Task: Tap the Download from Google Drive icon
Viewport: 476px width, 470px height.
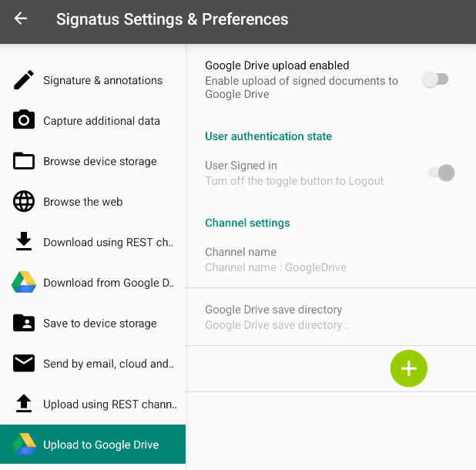Action: pyautogui.click(x=24, y=283)
